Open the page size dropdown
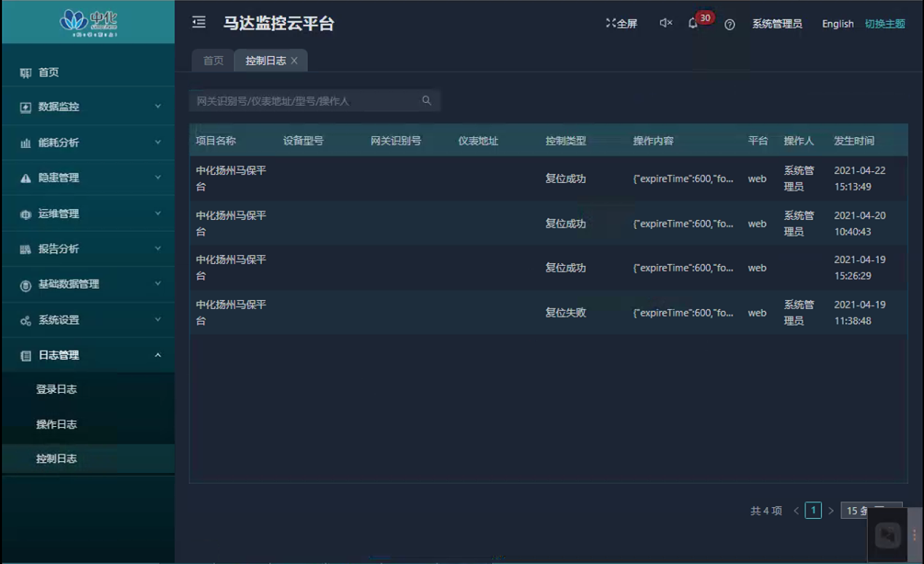The width and height of the screenshot is (924, 564). click(x=870, y=511)
